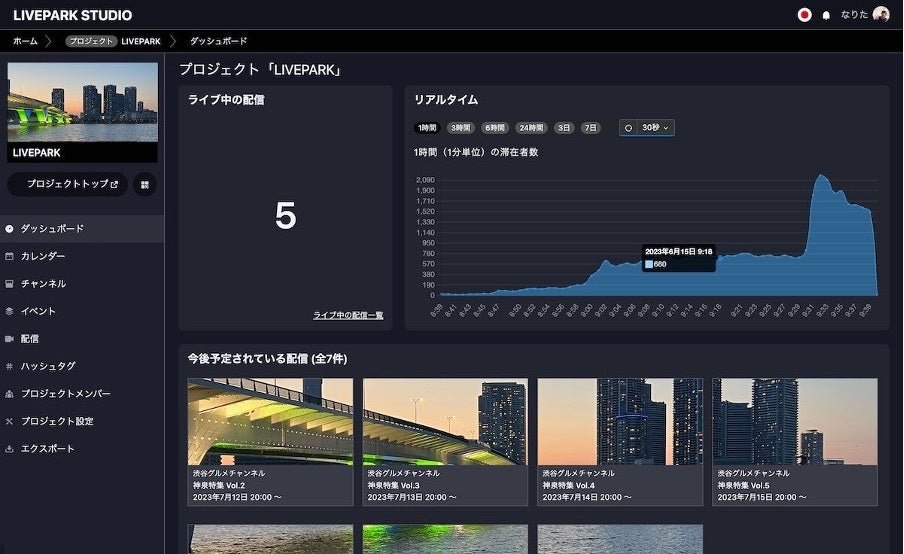The image size is (904, 554).
Task: Open プロジェクトメンバー in the sidebar
Action: click(x=82, y=394)
